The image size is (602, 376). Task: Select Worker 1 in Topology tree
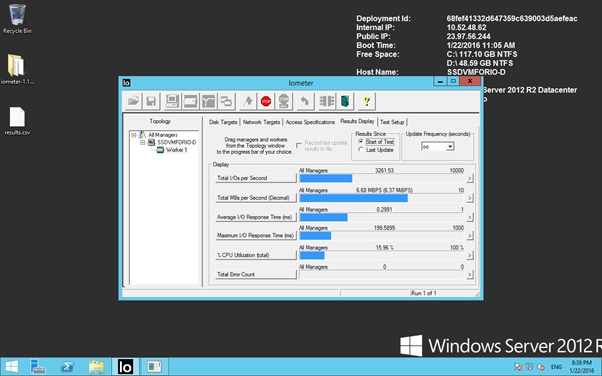176,150
